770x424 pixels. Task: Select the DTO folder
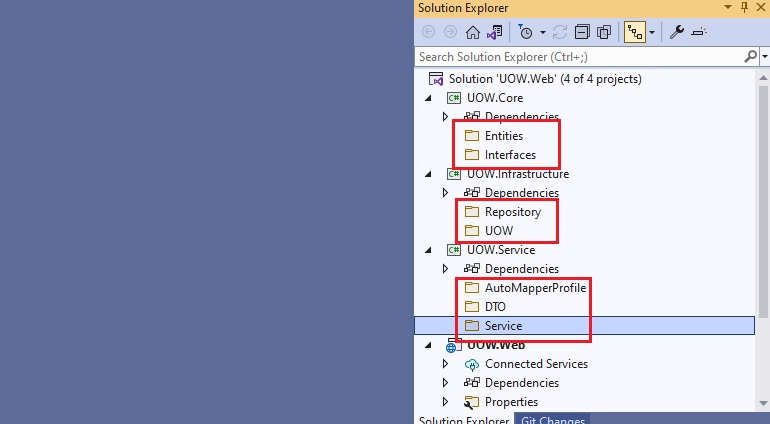[495, 307]
